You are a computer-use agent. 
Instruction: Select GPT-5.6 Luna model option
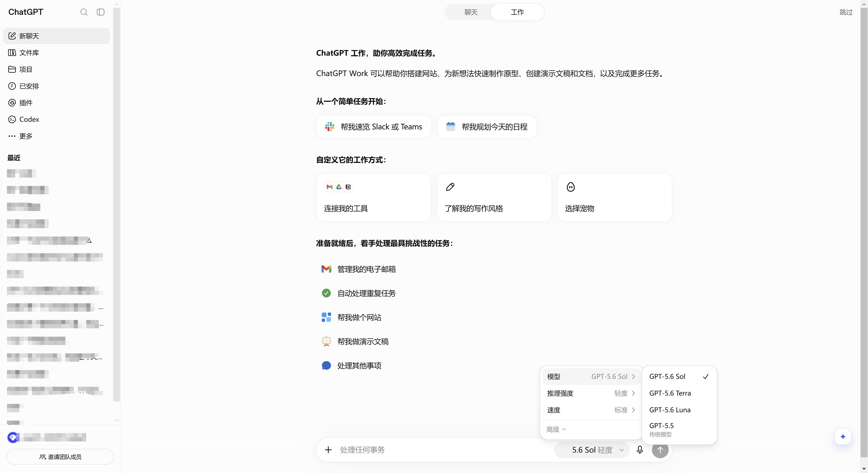tap(679, 410)
